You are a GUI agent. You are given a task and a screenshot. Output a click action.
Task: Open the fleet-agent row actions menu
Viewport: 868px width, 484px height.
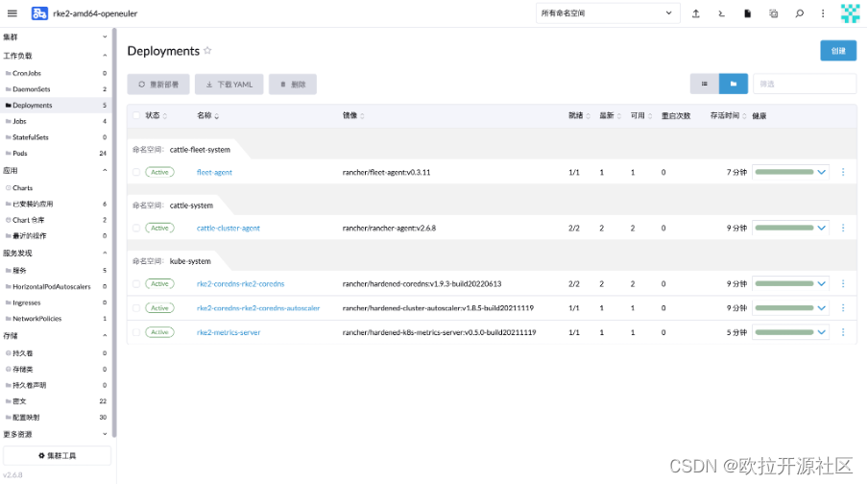tap(843, 172)
